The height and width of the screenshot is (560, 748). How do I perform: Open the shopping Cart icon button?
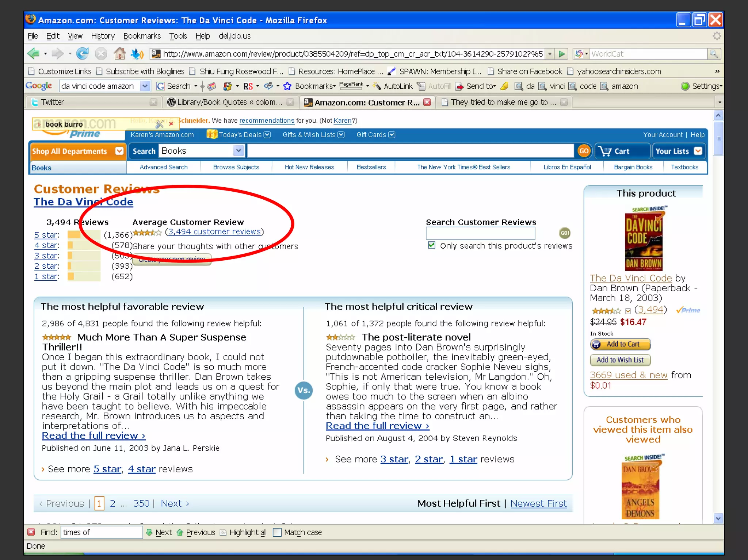tap(622, 151)
